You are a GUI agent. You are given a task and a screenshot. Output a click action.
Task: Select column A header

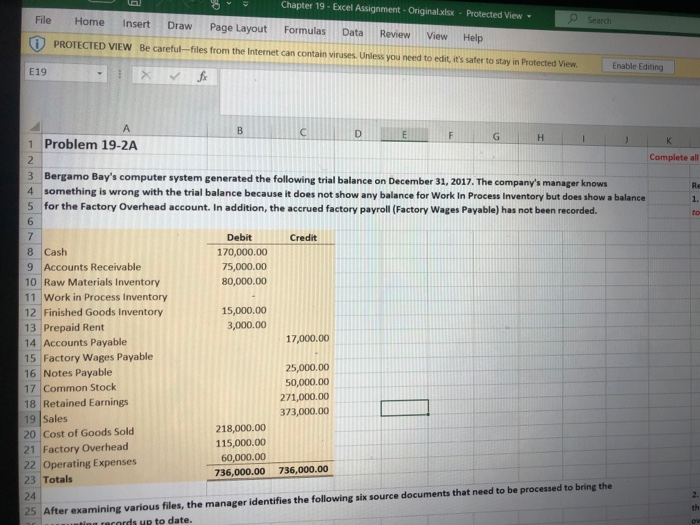[126, 129]
